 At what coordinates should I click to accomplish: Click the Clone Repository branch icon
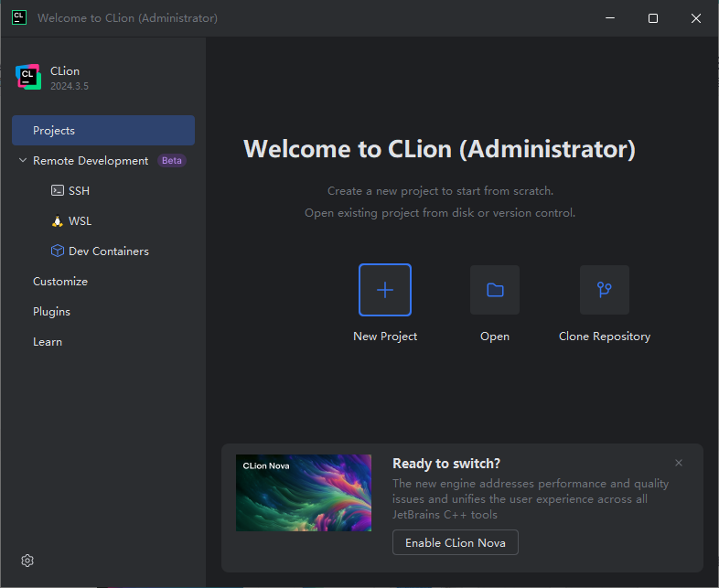click(x=605, y=290)
